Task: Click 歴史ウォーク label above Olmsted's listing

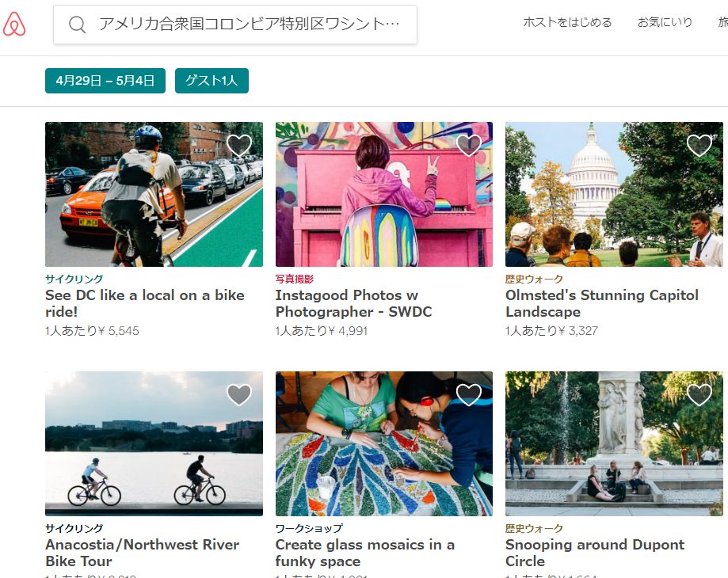Action: 534,279
